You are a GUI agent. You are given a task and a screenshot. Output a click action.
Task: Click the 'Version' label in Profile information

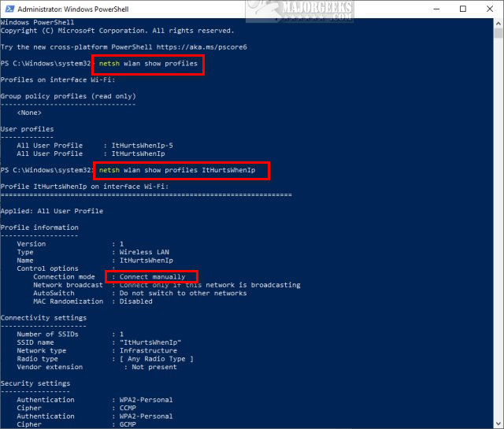(31, 244)
